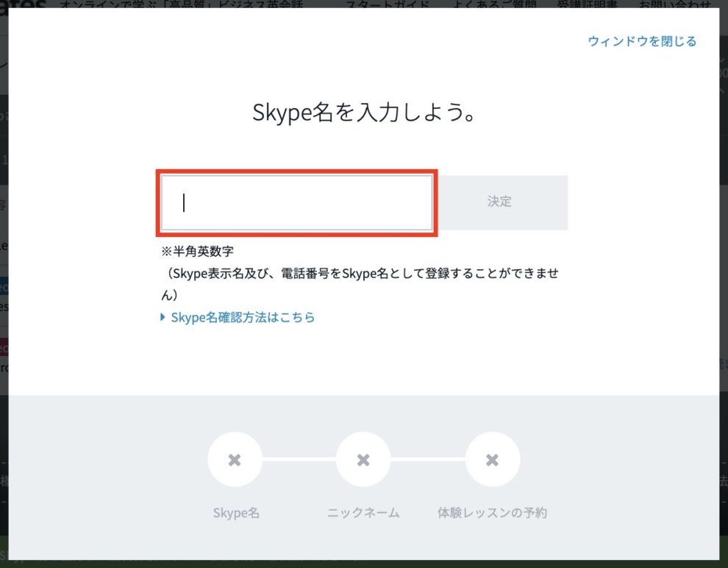Click the progress line between Skype名 and ニックネーム

tap(299, 460)
